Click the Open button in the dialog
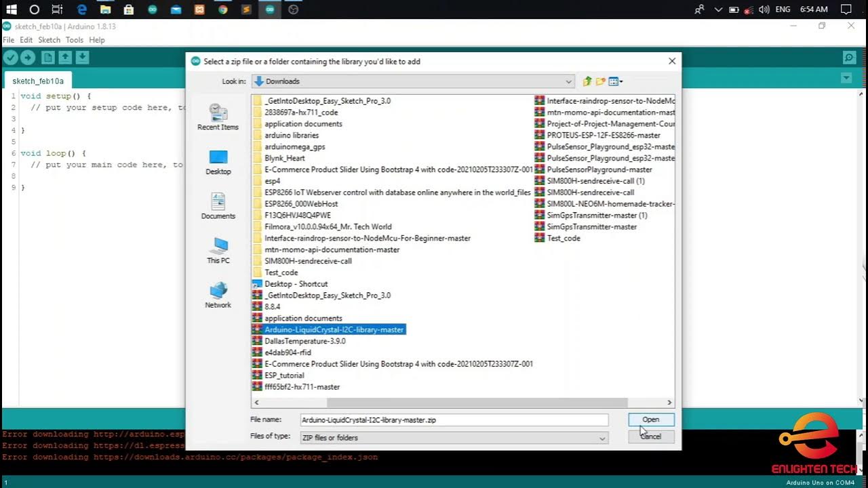Screen dimensions: 868x488 tap(651, 420)
